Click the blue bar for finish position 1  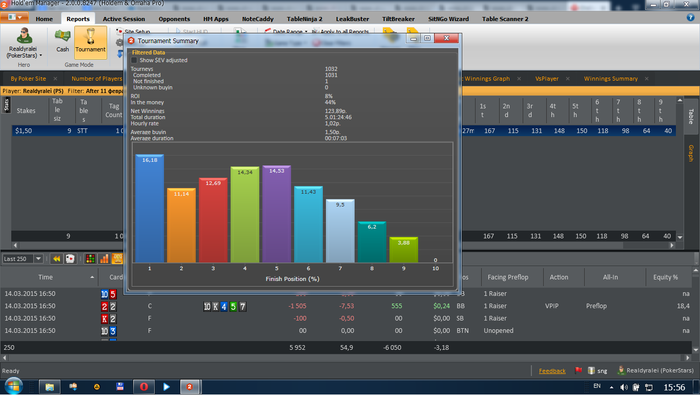[150, 208]
